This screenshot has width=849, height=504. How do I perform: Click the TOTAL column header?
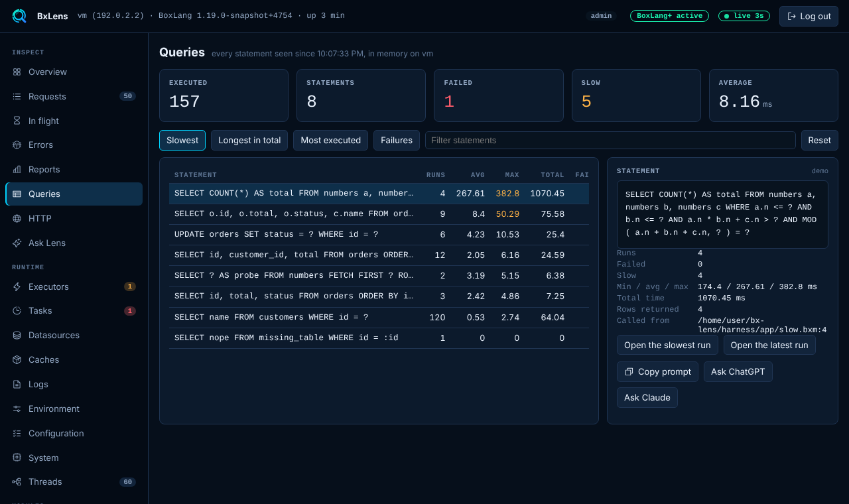tap(553, 175)
